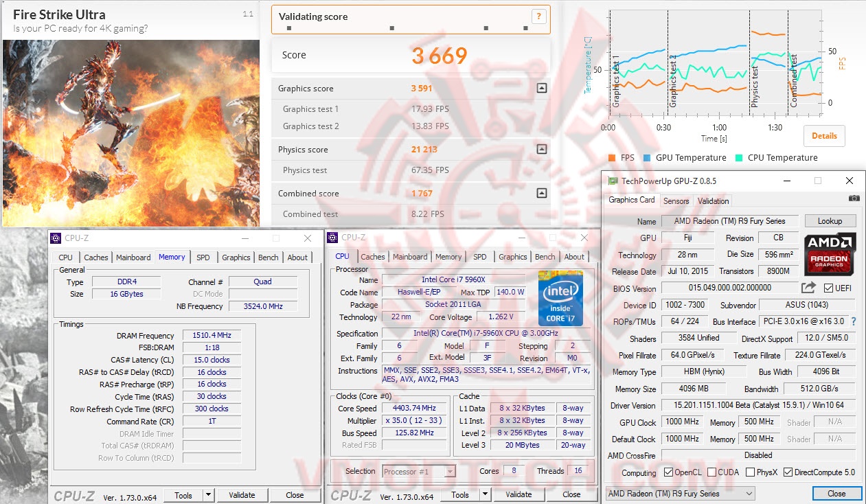Switch to the Validation tab in GPU-Z
Viewport: 866px width, 504px height.
713,201
